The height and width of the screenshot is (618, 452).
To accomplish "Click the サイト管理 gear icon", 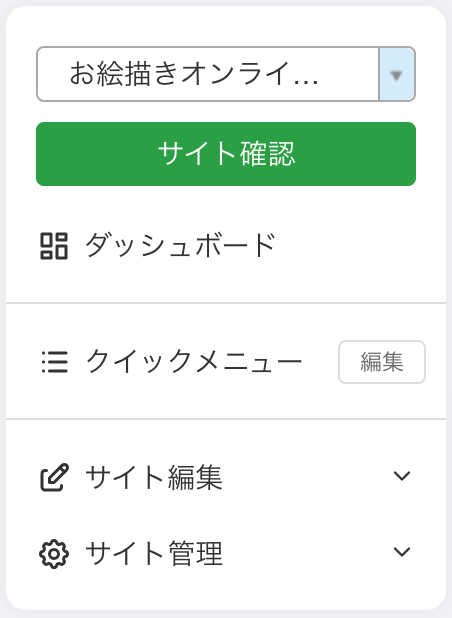I will tap(54, 554).
